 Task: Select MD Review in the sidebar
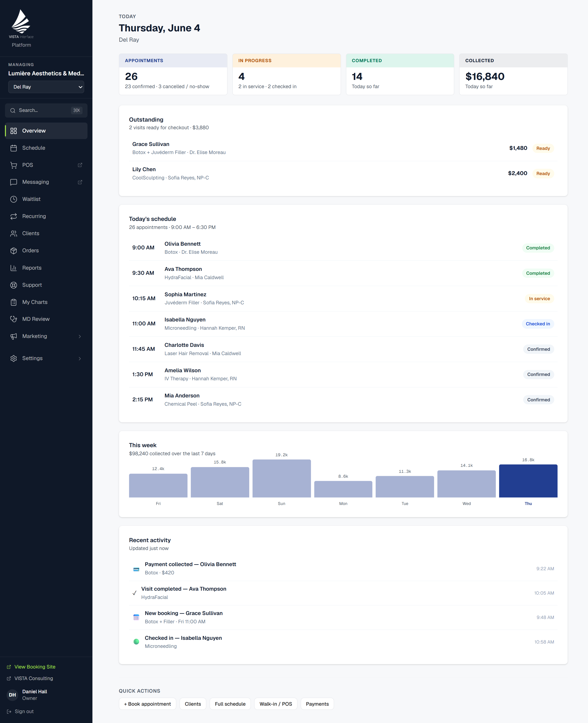[x=46, y=319]
